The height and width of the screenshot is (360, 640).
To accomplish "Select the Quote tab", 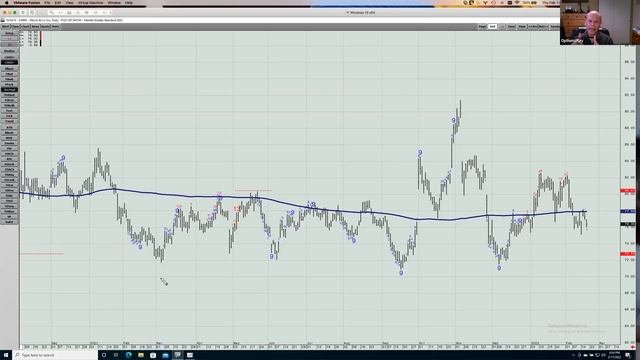I will tap(45, 27).
